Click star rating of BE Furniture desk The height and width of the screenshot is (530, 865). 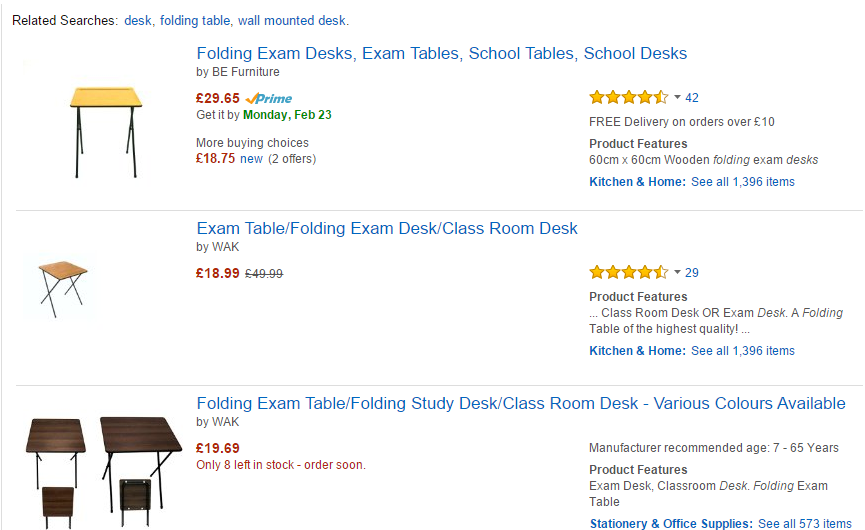628,97
